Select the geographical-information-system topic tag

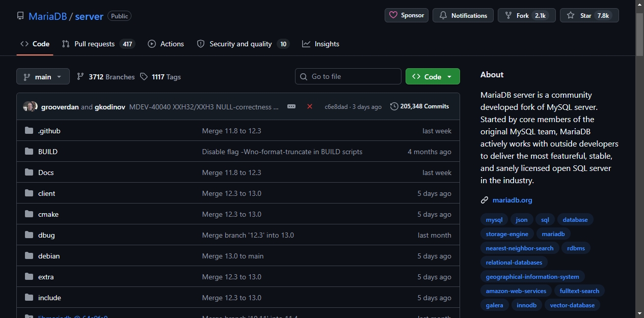pyautogui.click(x=532, y=277)
